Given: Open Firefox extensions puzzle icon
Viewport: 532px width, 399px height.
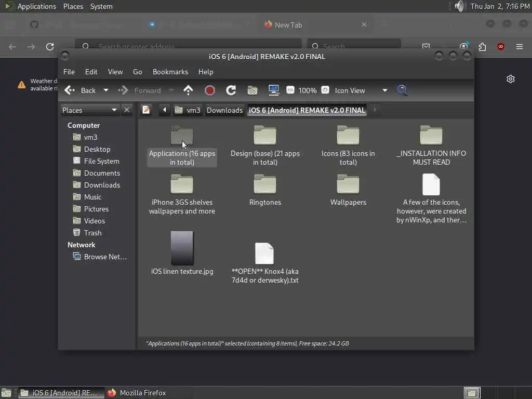Looking at the screenshot, I should pyautogui.click(x=482, y=46).
